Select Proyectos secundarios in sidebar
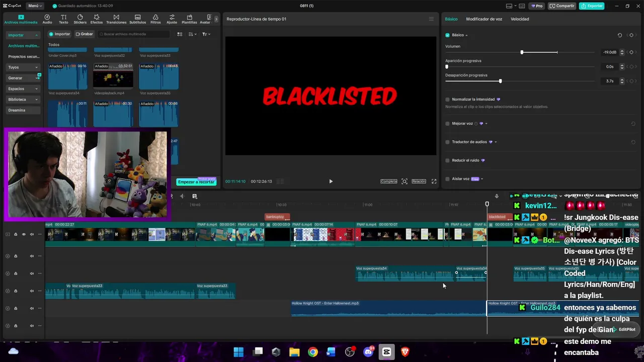 pos(24,57)
